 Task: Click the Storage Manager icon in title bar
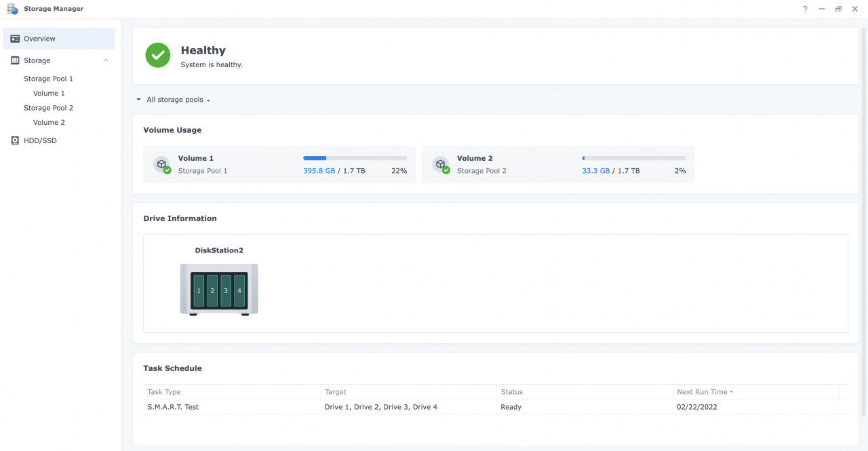tap(12, 8)
